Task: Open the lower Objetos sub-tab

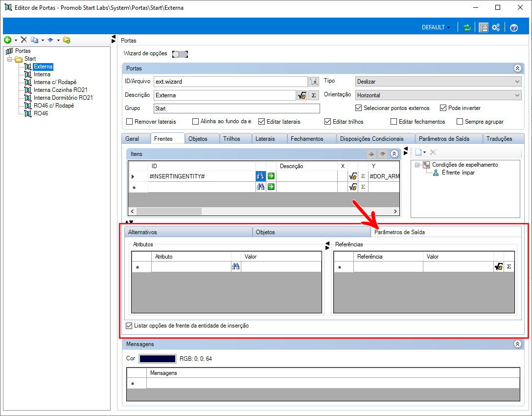Action: [x=311, y=232]
